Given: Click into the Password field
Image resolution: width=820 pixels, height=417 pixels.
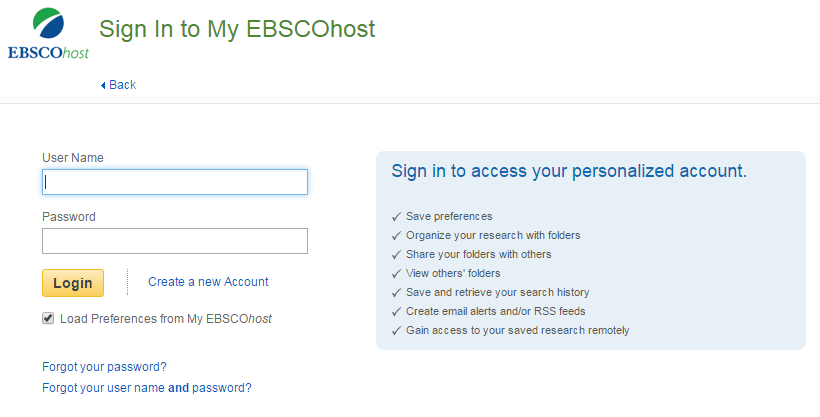Looking at the screenshot, I should (175, 241).
